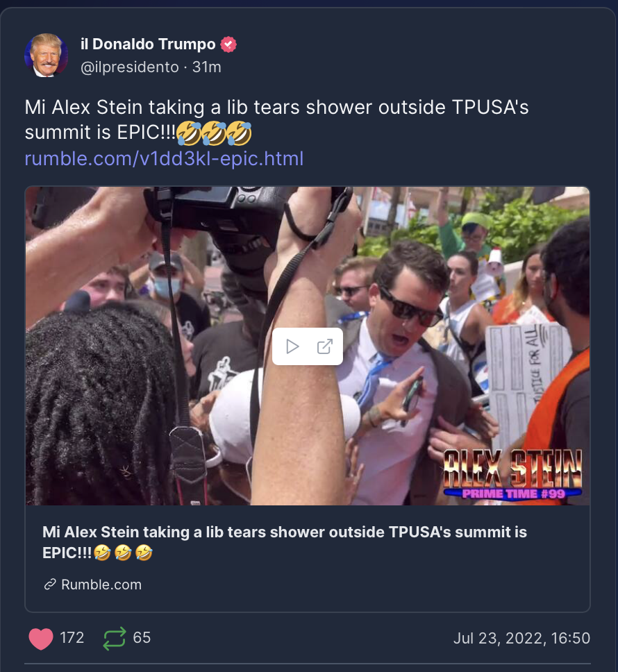Screen dimensions: 618x672
Task: Open the Jul 23, 2022, 16:50 timestamp
Action: pos(521,638)
